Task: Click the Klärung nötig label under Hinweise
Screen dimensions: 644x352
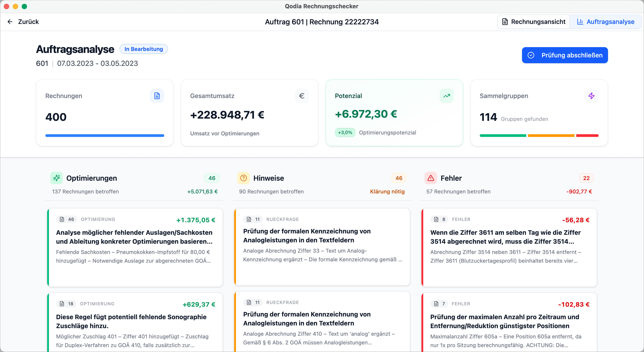Action: [387, 192]
